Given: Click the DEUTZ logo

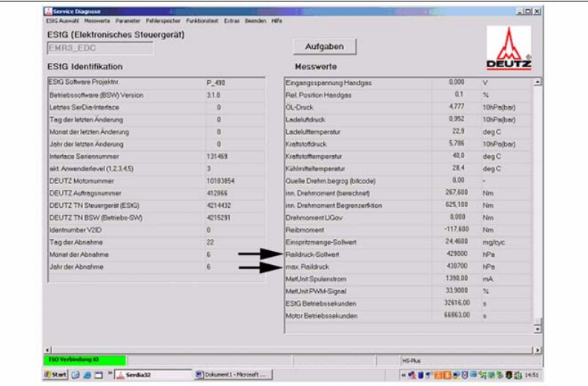Looking at the screenshot, I should tap(509, 48).
